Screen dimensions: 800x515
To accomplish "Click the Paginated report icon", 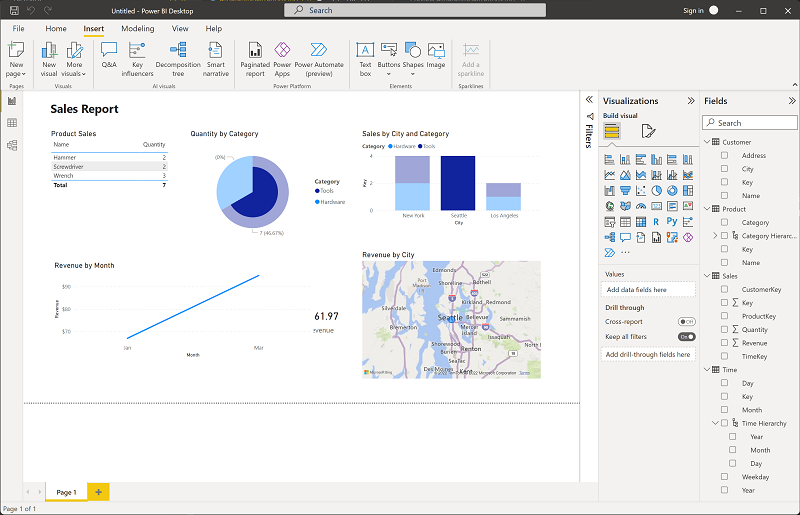I will 255,59.
